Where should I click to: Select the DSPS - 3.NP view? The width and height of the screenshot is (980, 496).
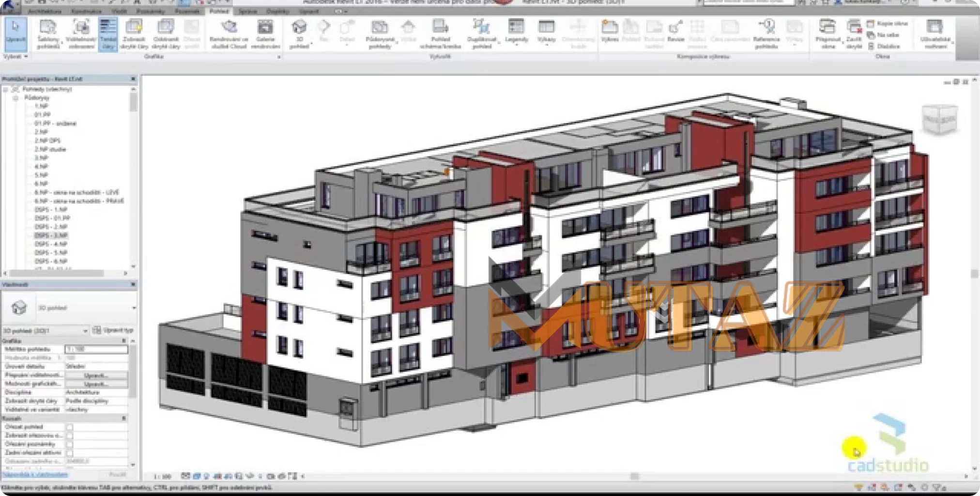coord(51,235)
